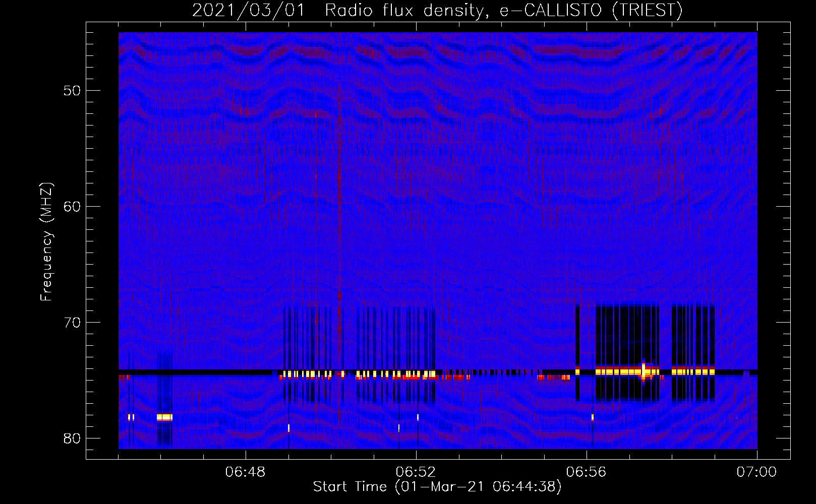Image resolution: width=816 pixels, height=504 pixels.
Task: Click the 06:56 time tick label
Action: 587,472
